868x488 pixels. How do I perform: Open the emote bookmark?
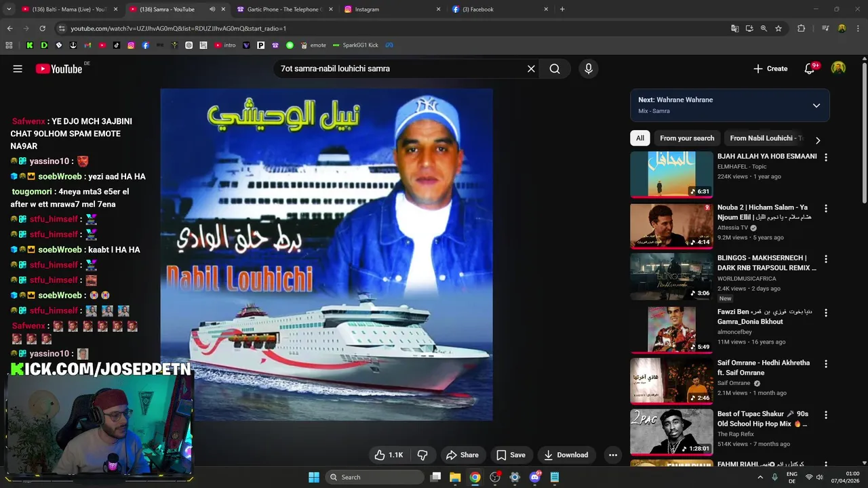pyautogui.click(x=313, y=45)
